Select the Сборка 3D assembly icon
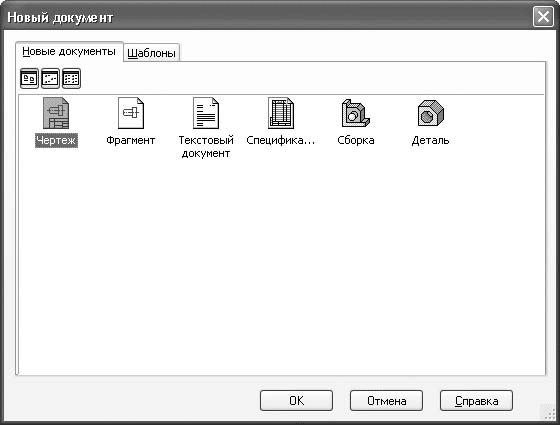The image size is (560, 425). point(356,113)
